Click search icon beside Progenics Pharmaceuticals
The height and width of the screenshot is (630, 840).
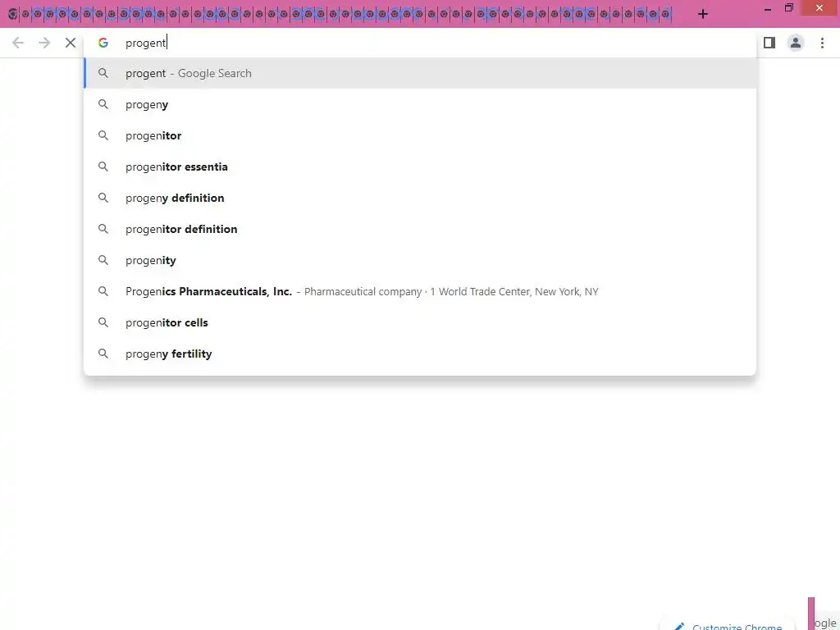click(103, 291)
